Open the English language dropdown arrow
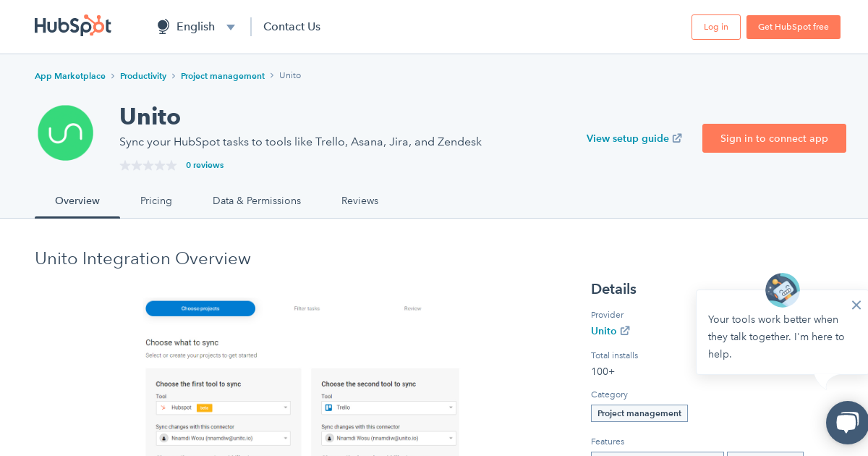This screenshot has height=456, width=868. [x=231, y=28]
